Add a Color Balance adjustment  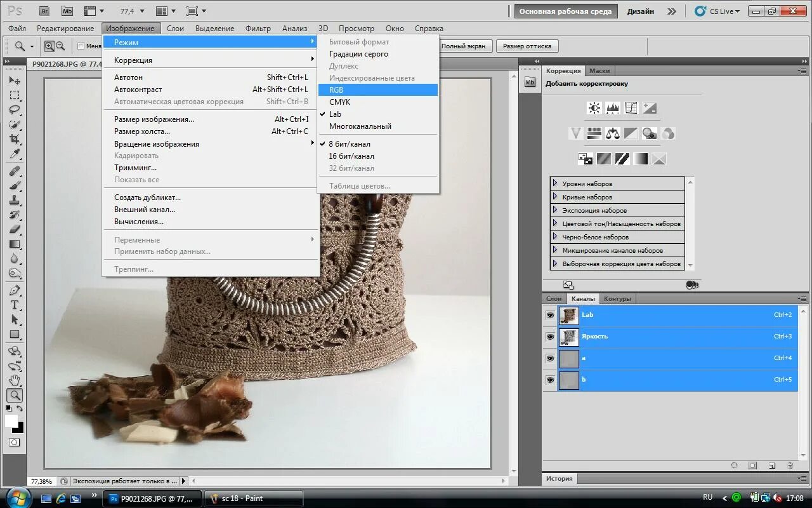[x=612, y=133]
